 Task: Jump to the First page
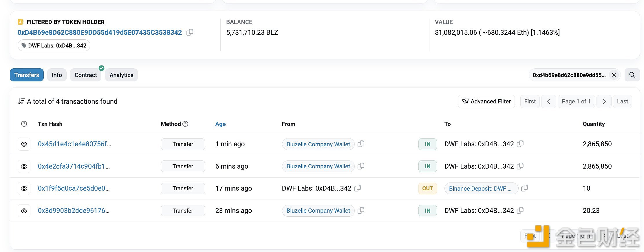[530, 101]
